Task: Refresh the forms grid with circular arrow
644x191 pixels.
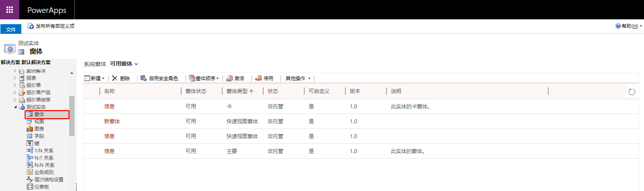Action: click(x=632, y=92)
